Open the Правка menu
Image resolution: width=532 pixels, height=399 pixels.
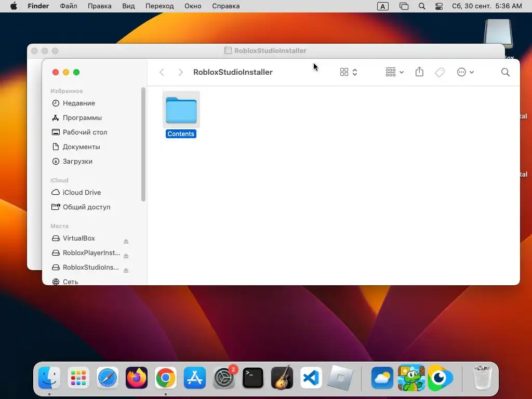pos(99,6)
